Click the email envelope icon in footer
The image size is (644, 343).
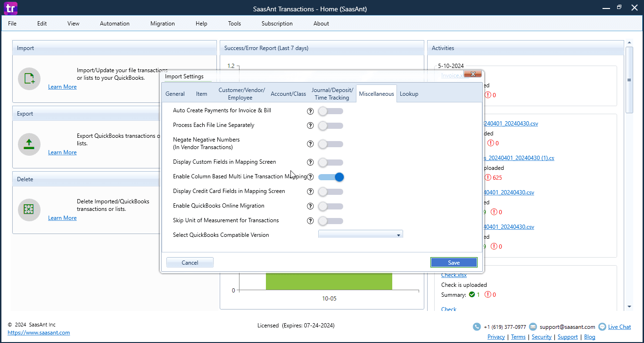tap(533, 326)
